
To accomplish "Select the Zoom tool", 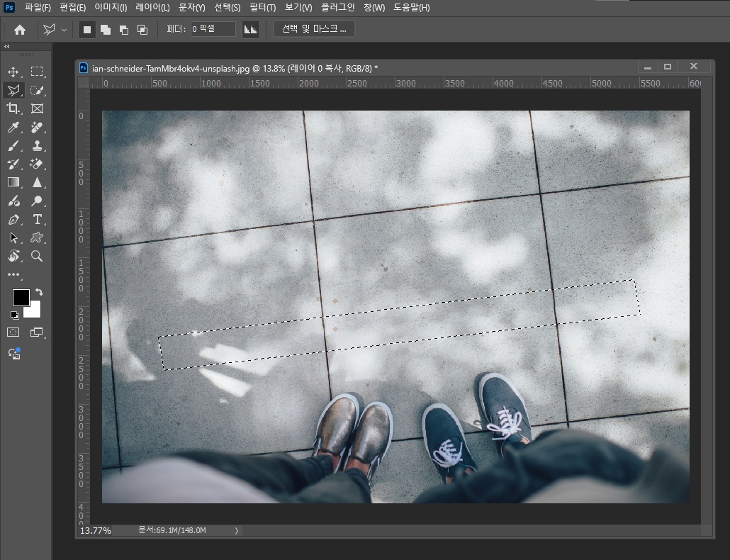I will 37,256.
